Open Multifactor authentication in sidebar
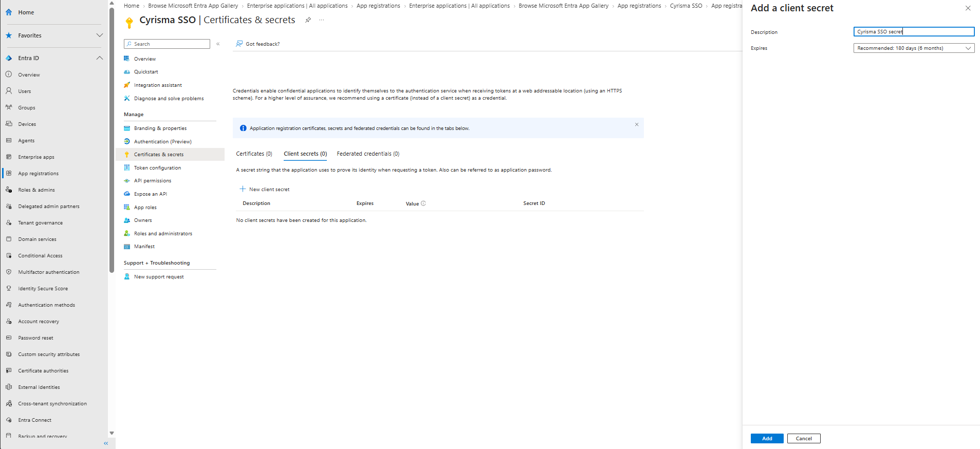Screen dimensions: 980x449 (49, 272)
